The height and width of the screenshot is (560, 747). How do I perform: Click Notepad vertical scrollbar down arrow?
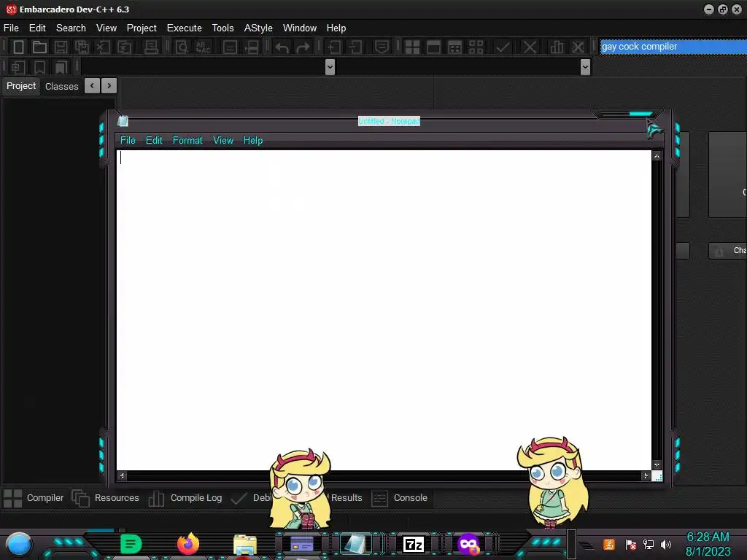click(x=657, y=464)
